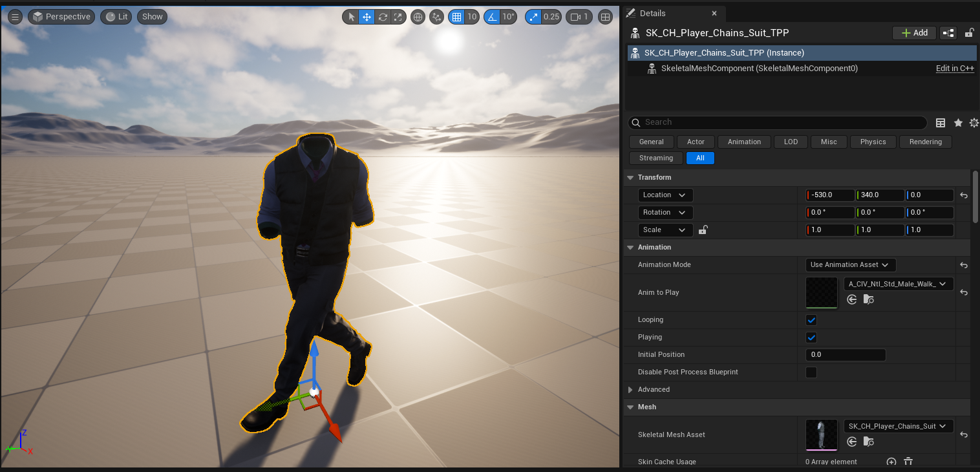This screenshot has width=980, height=472.
Task: Click the Blueprint/Add Script icon
Action: pyautogui.click(x=948, y=33)
